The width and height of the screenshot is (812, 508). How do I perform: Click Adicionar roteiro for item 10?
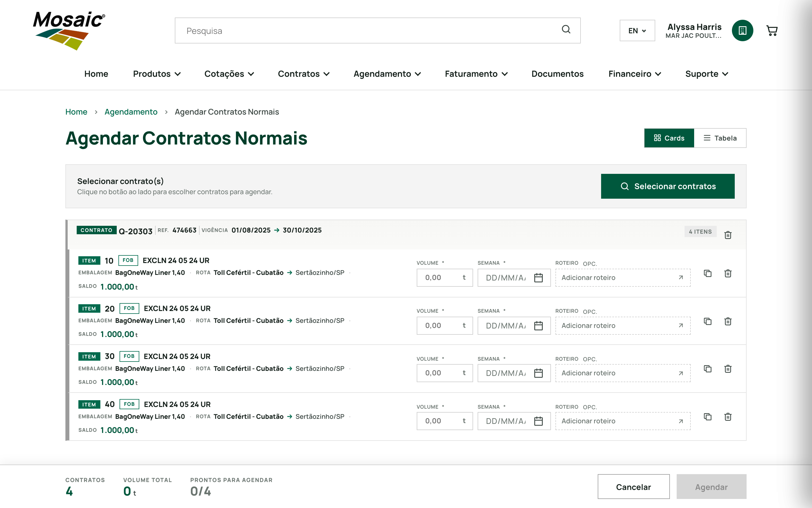pos(623,278)
